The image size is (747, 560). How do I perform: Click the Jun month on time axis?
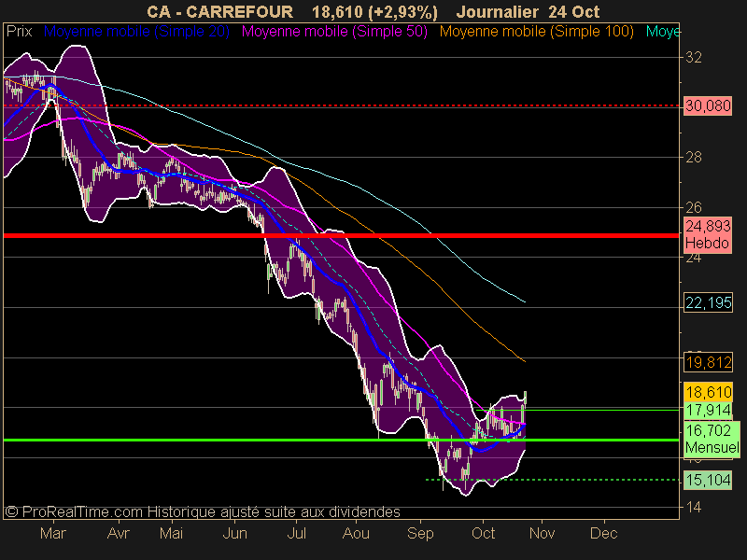pos(235,533)
